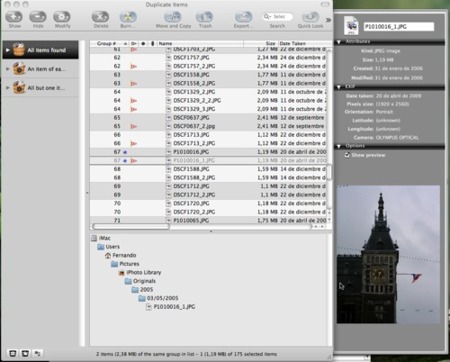Open the Modify toolbar tool
Image resolution: width=450 pixels, height=362 pixels.
click(62, 17)
